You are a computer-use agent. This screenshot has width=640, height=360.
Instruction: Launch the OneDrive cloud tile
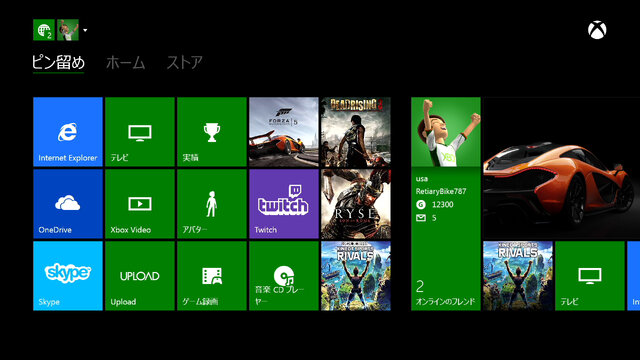[68, 204]
